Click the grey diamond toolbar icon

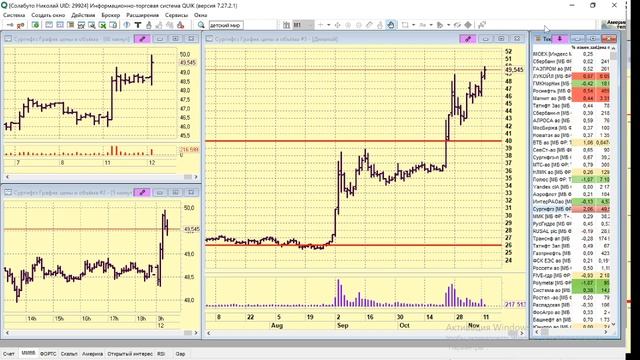point(468,25)
